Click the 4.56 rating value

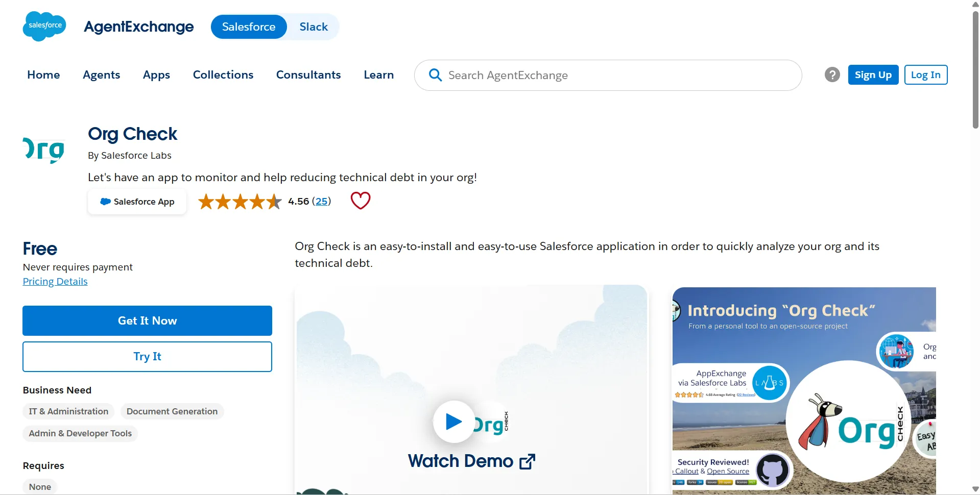click(299, 201)
